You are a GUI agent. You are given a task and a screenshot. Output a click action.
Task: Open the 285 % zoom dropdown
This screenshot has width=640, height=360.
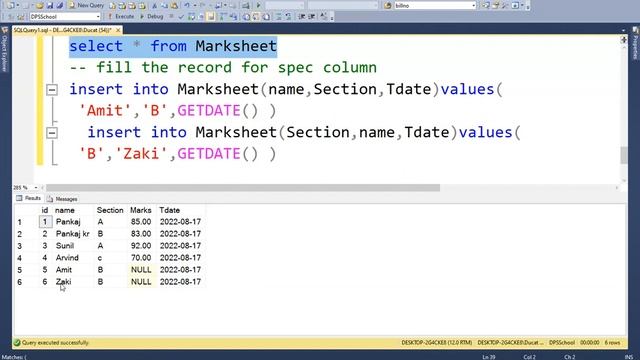click(36, 188)
